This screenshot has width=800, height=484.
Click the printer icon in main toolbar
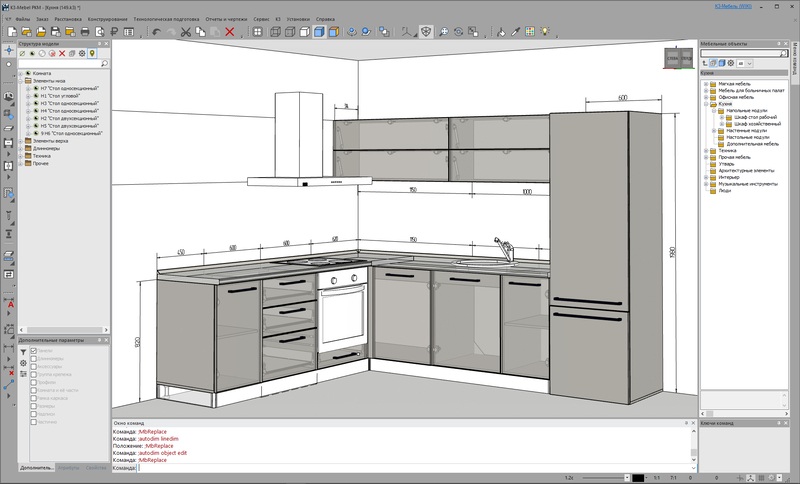tap(85, 32)
